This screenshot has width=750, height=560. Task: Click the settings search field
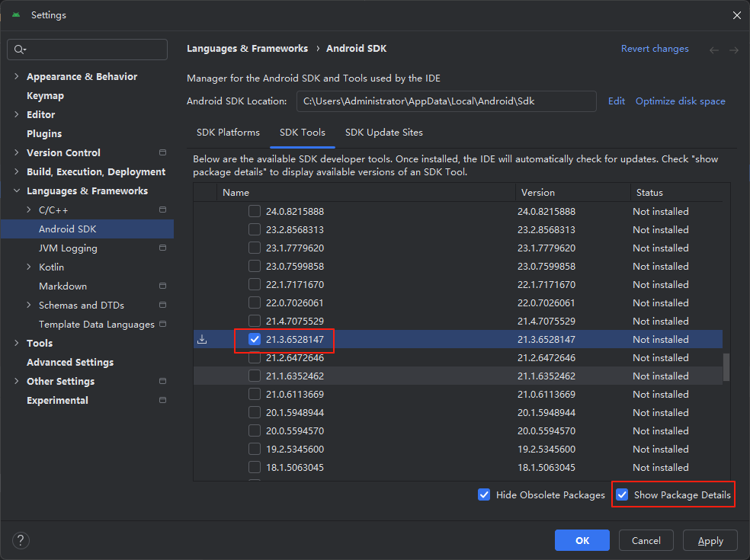click(87, 50)
